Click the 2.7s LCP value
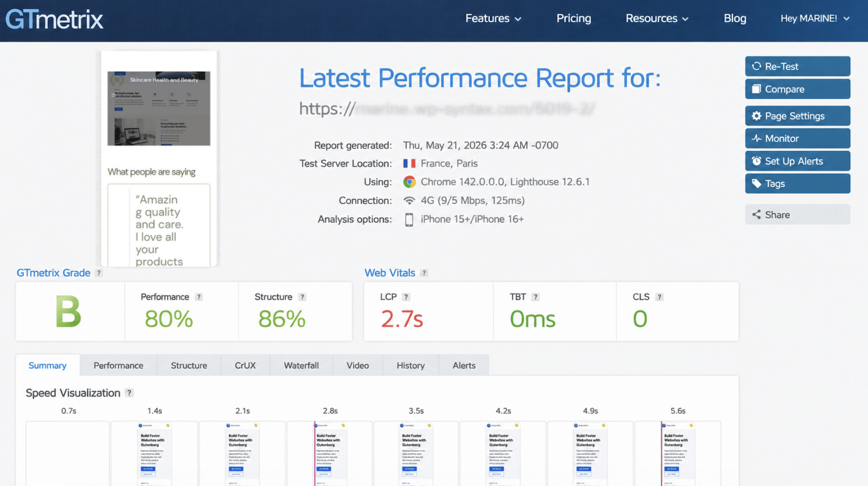 pyautogui.click(x=402, y=319)
